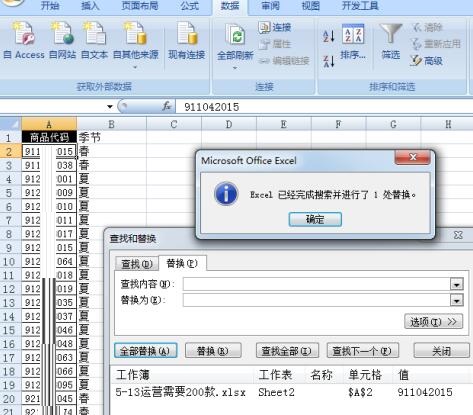This screenshot has height=415, width=473.
Task: Click the blue information icon in message box
Action: [x=226, y=194]
